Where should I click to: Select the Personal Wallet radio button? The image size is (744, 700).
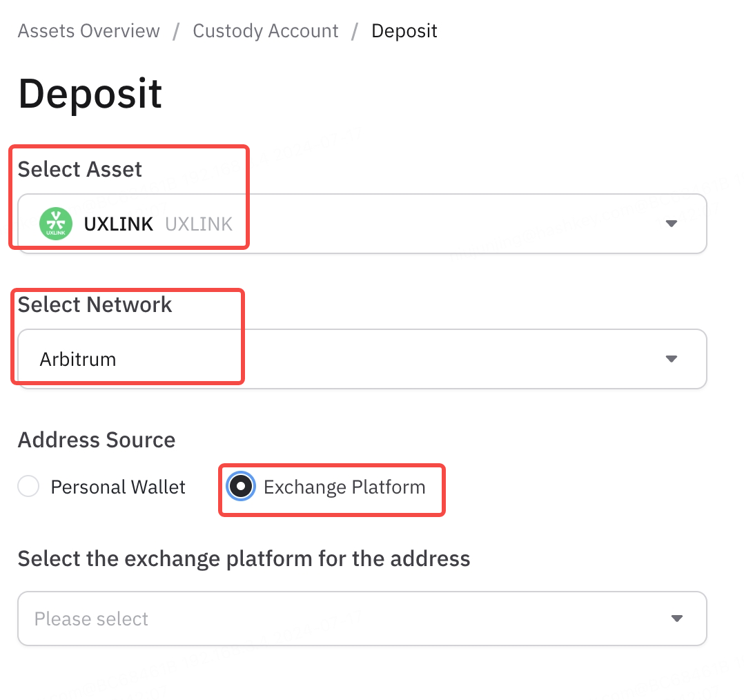pos(28,487)
